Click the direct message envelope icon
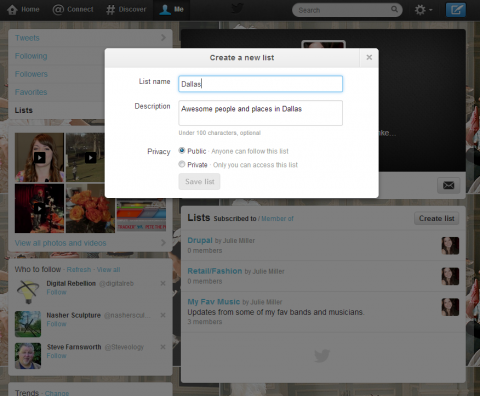The width and height of the screenshot is (480, 396). click(x=448, y=185)
